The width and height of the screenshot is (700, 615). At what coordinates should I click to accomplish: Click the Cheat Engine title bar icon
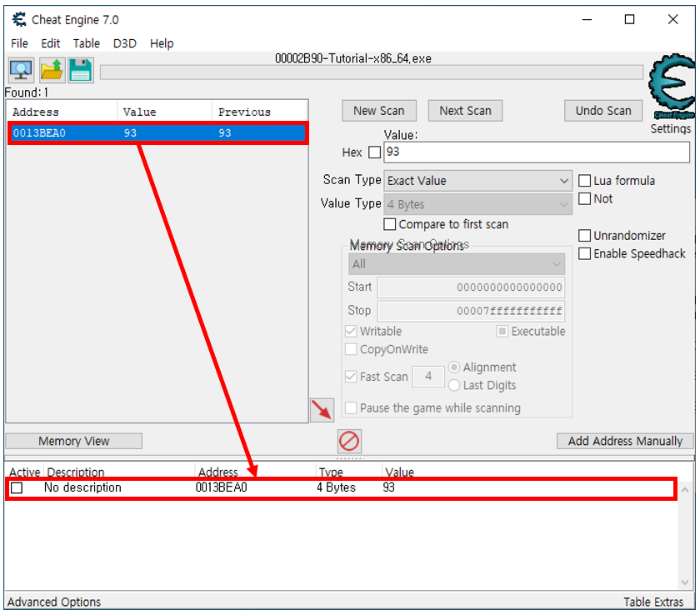(18, 20)
